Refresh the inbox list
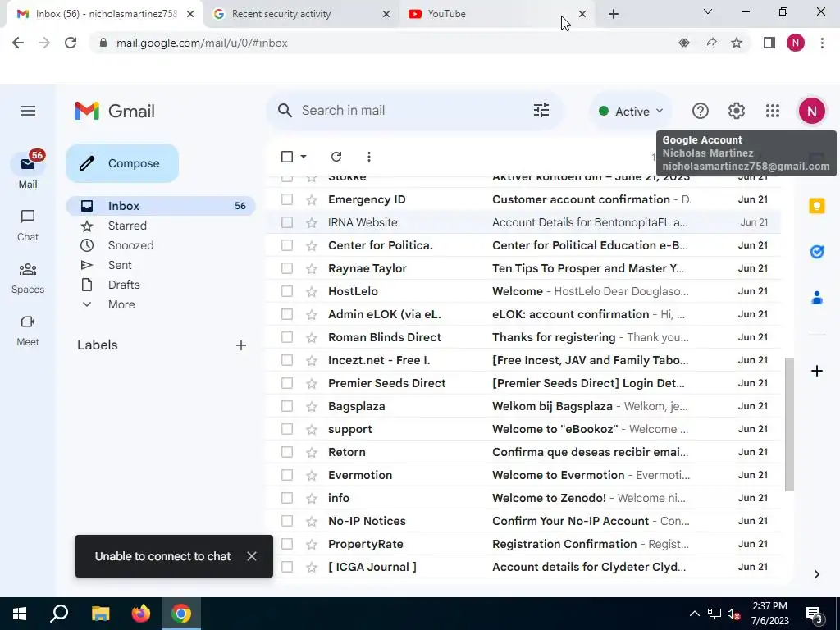Image resolution: width=840 pixels, height=630 pixels. 336,157
